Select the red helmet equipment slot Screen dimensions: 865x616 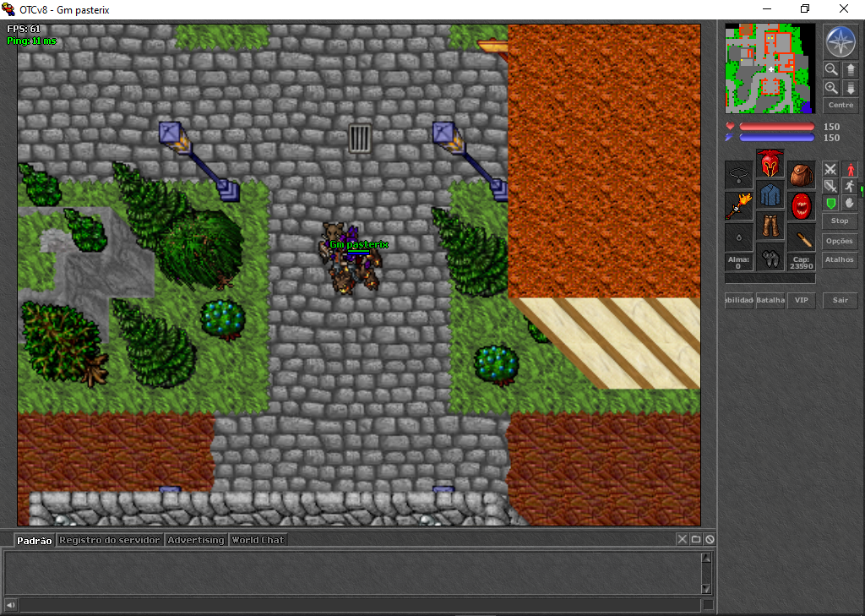770,163
